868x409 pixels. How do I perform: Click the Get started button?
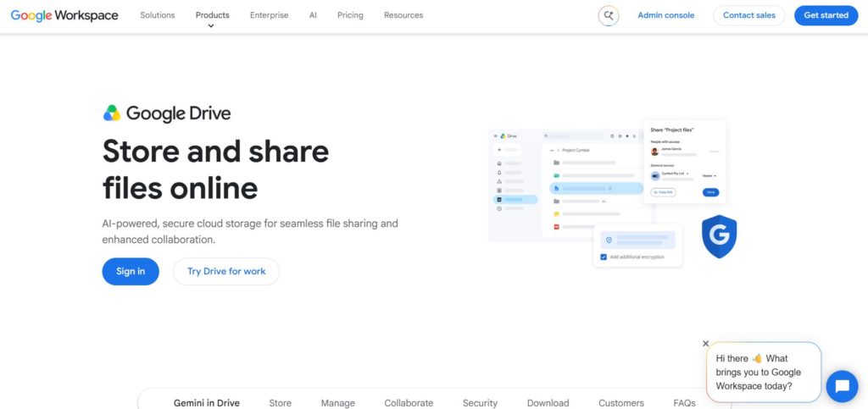(x=826, y=15)
